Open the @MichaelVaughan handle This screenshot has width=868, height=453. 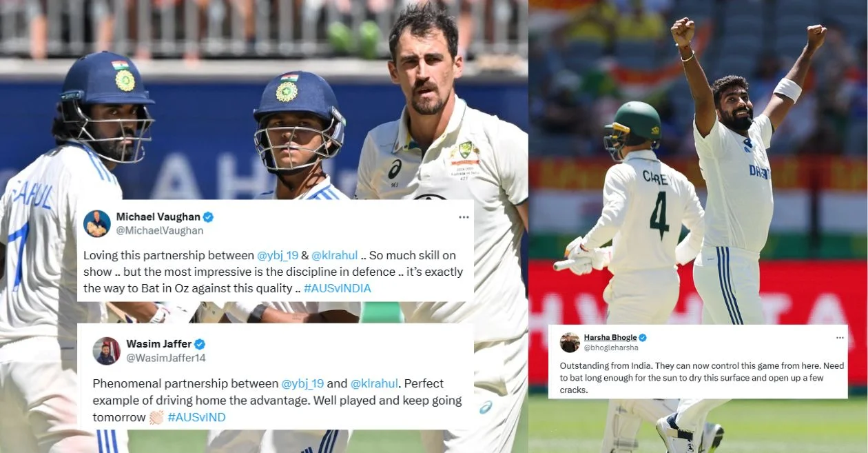[160, 231]
